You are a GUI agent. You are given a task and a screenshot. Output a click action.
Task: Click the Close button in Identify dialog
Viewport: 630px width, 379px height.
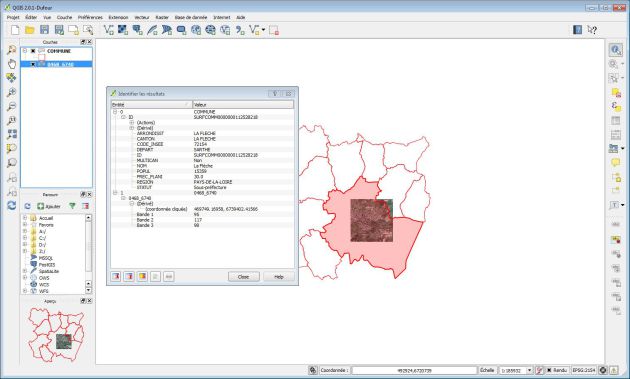[x=243, y=277]
